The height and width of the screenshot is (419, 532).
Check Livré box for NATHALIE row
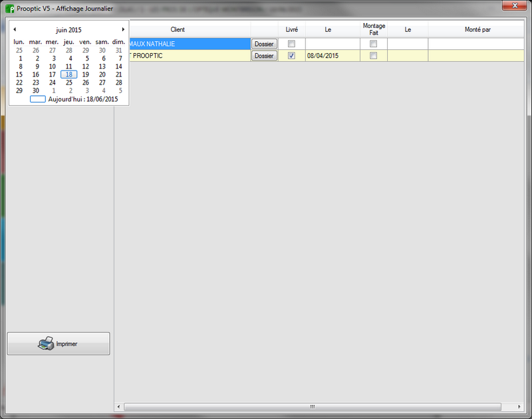291,44
